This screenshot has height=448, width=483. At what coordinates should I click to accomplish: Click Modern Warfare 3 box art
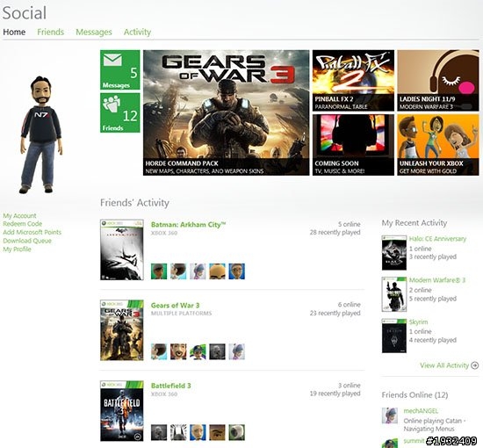pyautogui.click(x=394, y=294)
